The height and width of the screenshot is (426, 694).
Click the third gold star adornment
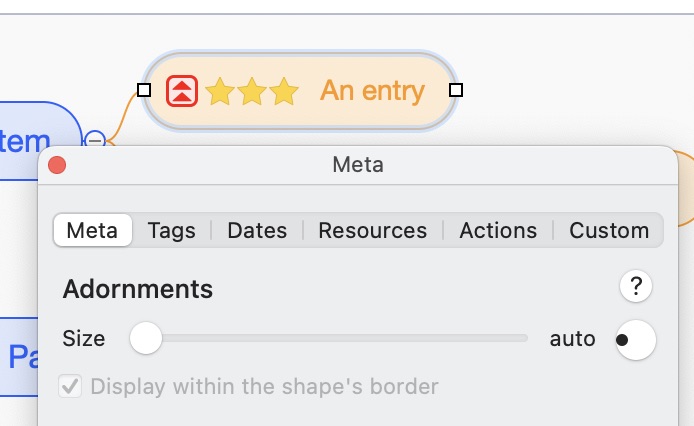click(285, 92)
